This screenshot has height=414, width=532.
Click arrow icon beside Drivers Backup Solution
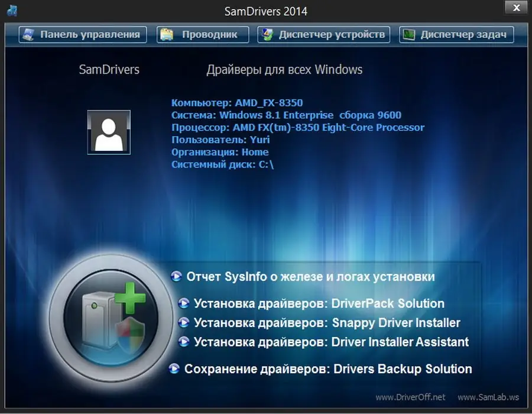pyautogui.click(x=174, y=368)
